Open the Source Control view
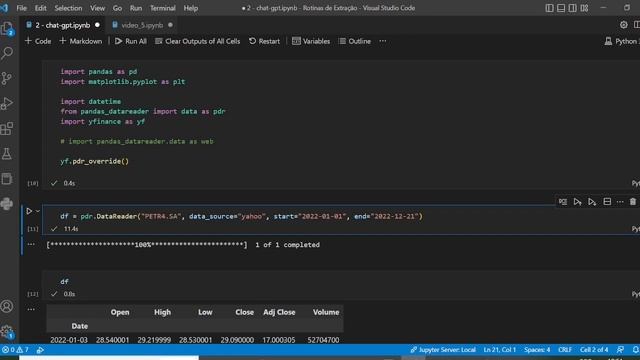The height and width of the screenshot is (360, 640). [x=7, y=78]
